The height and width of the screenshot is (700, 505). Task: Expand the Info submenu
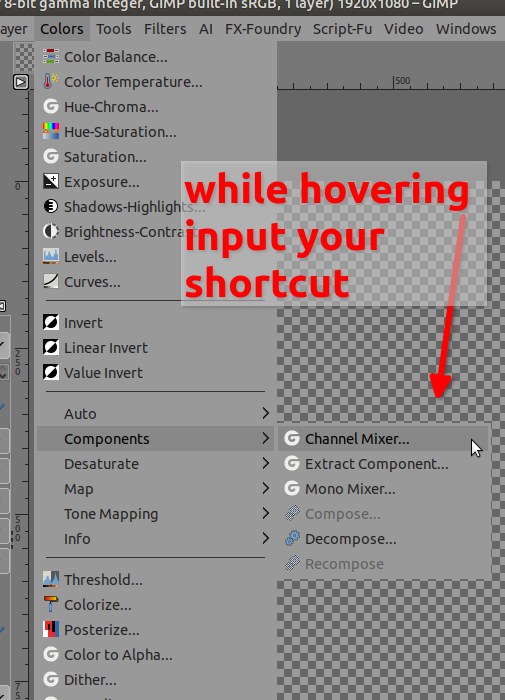pyautogui.click(x=155, y=538)
